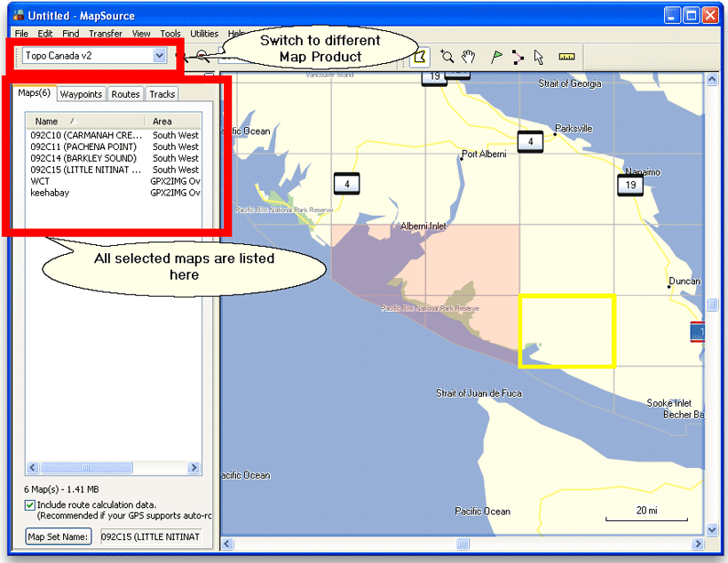The height and width of the screenshot is (563, 728).
Task: Open the File menu
Action: point(21,34)
